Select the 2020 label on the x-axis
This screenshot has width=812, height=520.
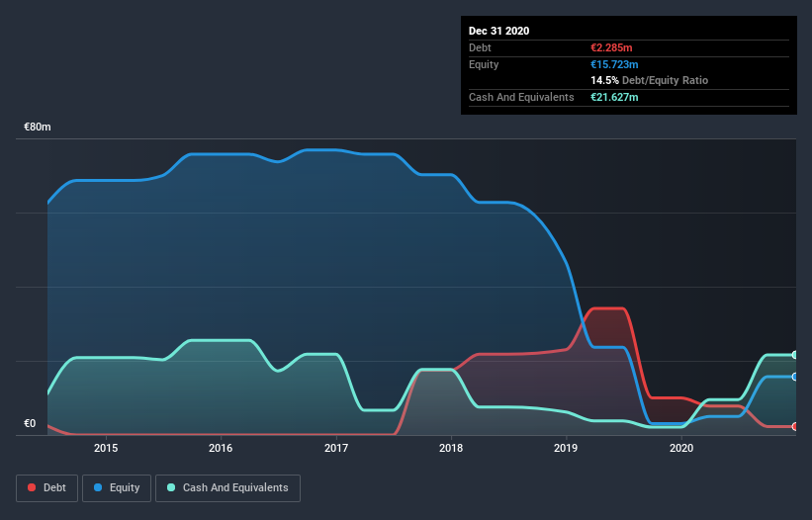[x=681, y=448]
